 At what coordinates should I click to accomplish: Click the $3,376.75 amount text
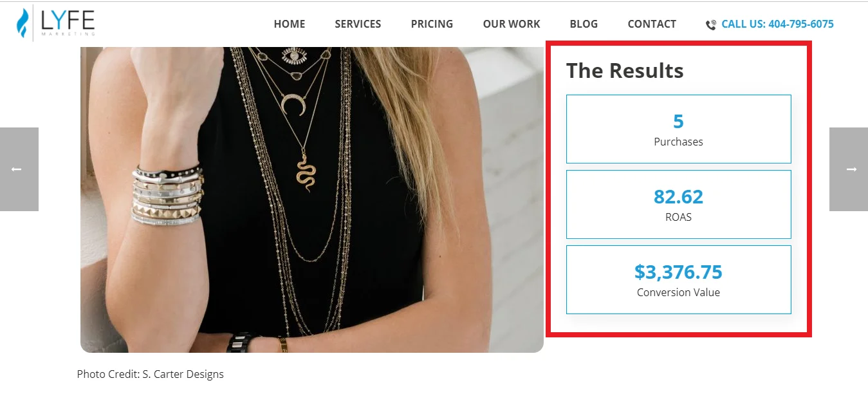coord(678,272)
